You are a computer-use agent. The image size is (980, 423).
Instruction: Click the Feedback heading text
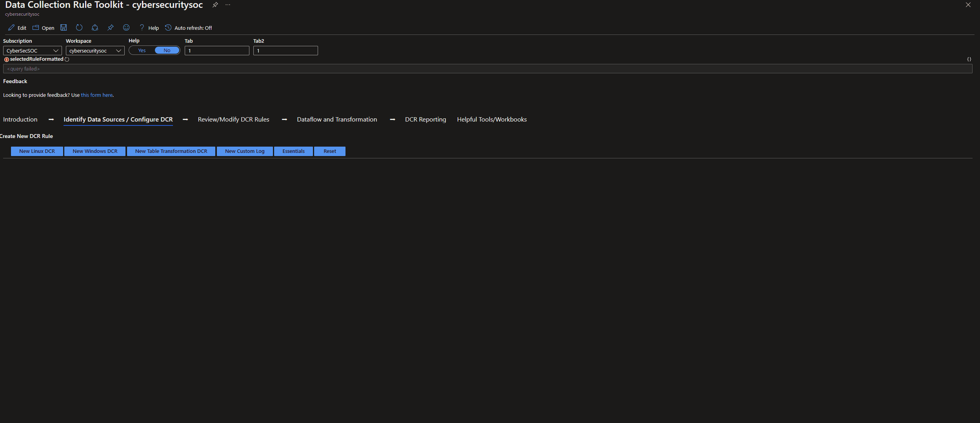(15, 82)
